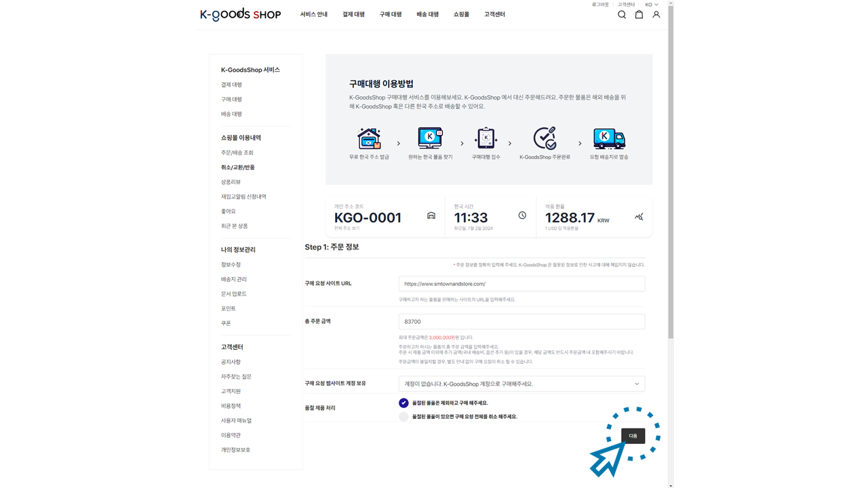Open 배송 대행 in top navigation menu

(x=427, y=14)
